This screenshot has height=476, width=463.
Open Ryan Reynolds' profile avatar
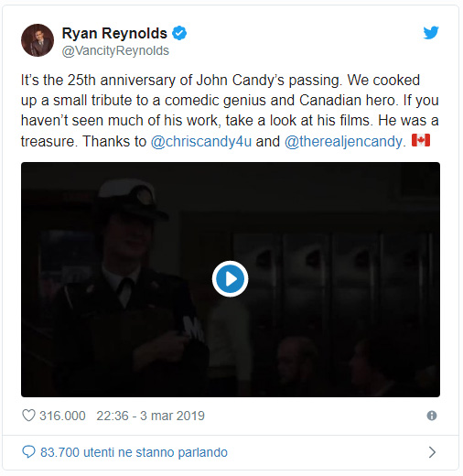(38, 40)
